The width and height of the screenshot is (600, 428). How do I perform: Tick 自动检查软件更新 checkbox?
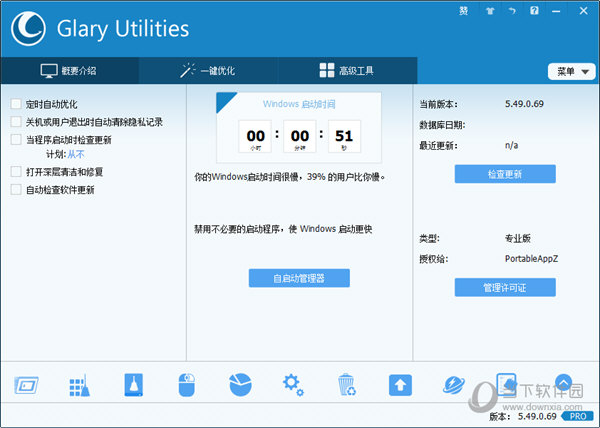[x=16, y=189]
